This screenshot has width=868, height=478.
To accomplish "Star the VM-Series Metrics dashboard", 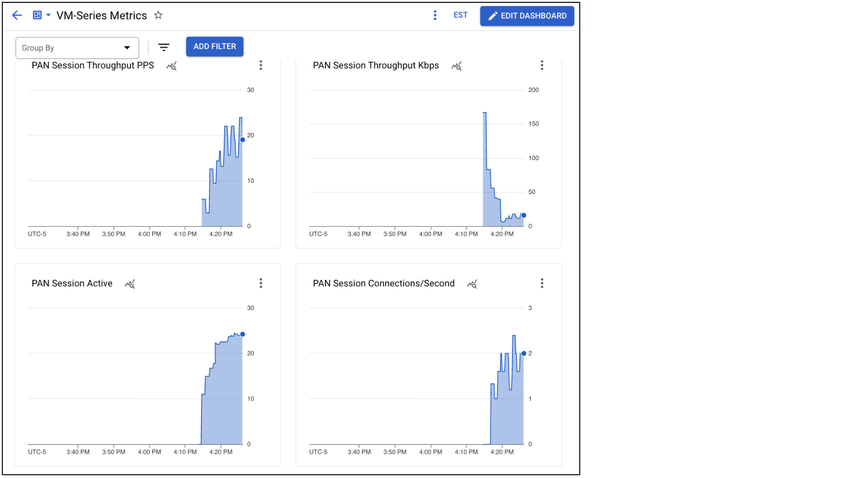I will (x=158, y=15).
